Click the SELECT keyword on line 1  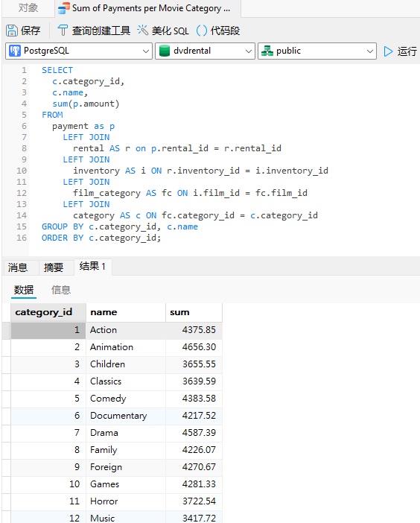click(x=57, y=70)
